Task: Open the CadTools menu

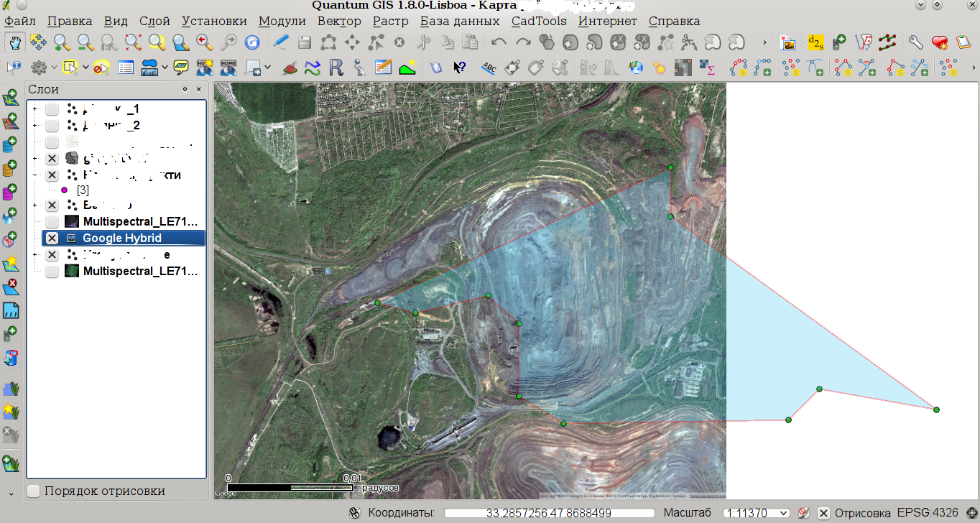Action: (x=539, y=21)
